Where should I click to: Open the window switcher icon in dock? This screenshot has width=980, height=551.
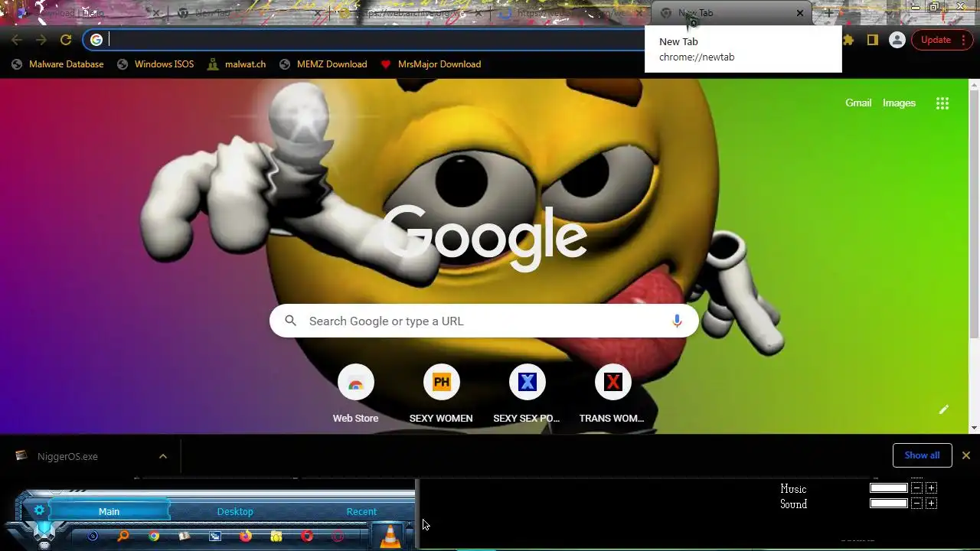(x=215, y=536)
